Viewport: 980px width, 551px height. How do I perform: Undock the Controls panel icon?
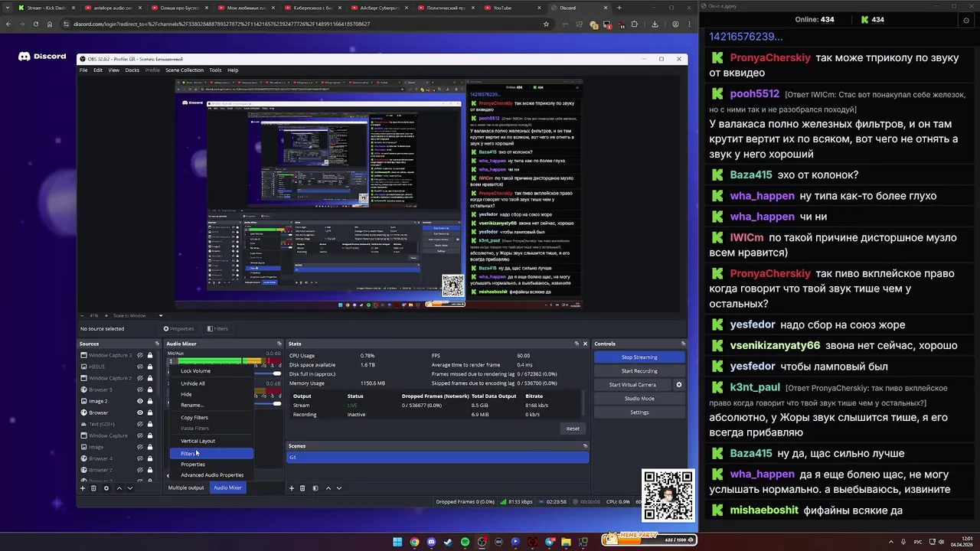tap(683, 344)
